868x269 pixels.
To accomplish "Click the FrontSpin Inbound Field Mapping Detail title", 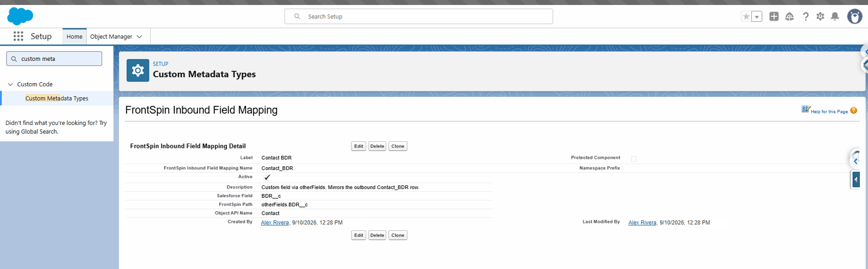I will pos(188,146).
